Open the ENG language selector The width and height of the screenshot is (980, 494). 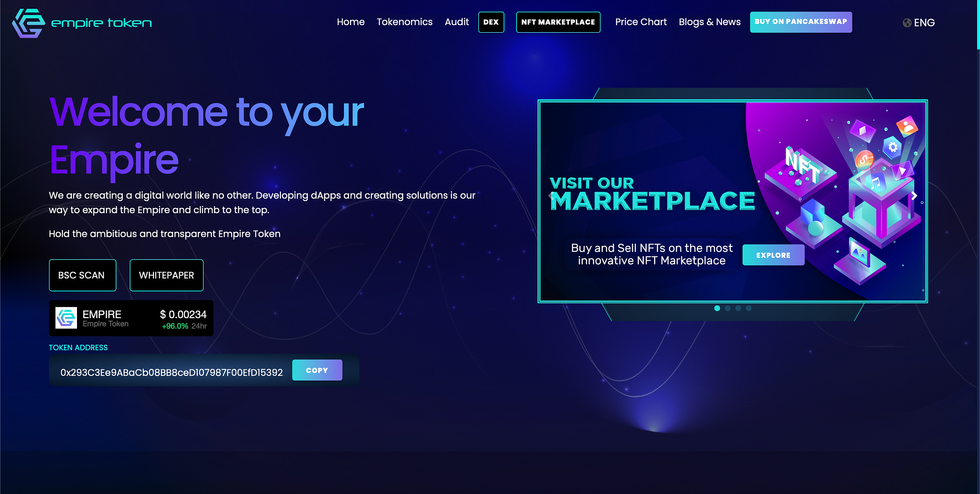coord(919,23)
